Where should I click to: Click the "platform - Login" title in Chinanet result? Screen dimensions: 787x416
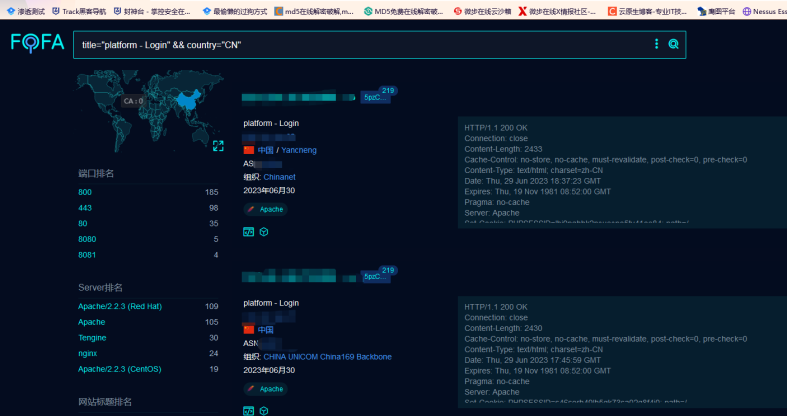point(271,123)
